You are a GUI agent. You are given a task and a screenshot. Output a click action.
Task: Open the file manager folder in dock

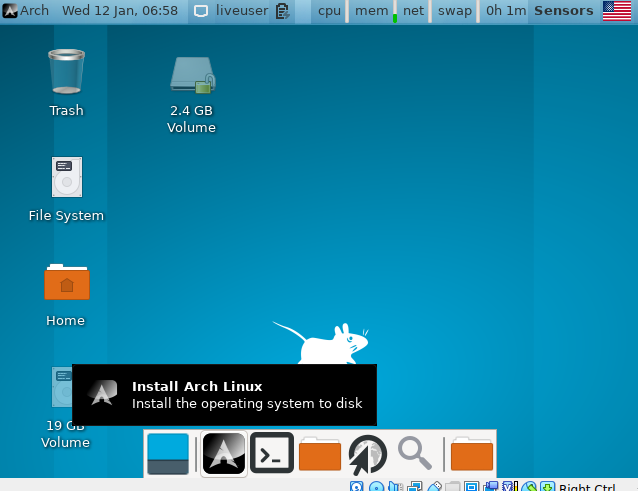pyautogui.click(x=320, y=454)
